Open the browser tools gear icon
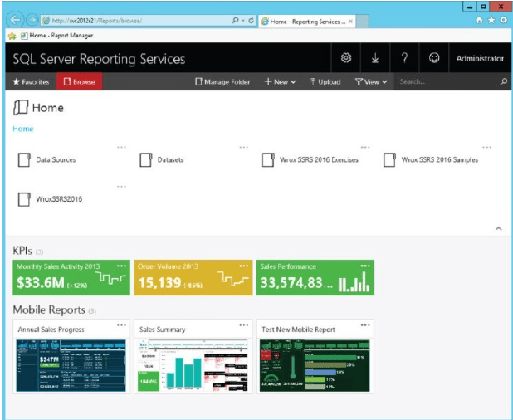The height and width of the screenshot is (420, 513). point(504,20)
